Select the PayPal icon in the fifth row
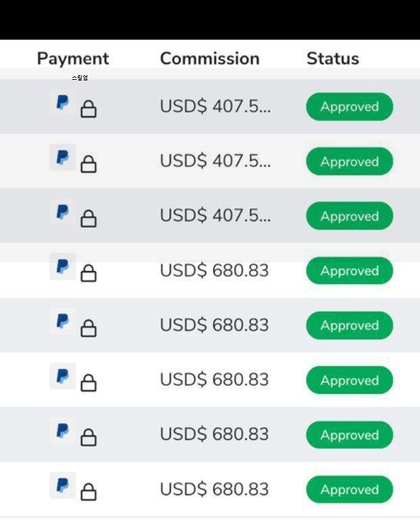The image size is (420, 525). pos(63,321)
